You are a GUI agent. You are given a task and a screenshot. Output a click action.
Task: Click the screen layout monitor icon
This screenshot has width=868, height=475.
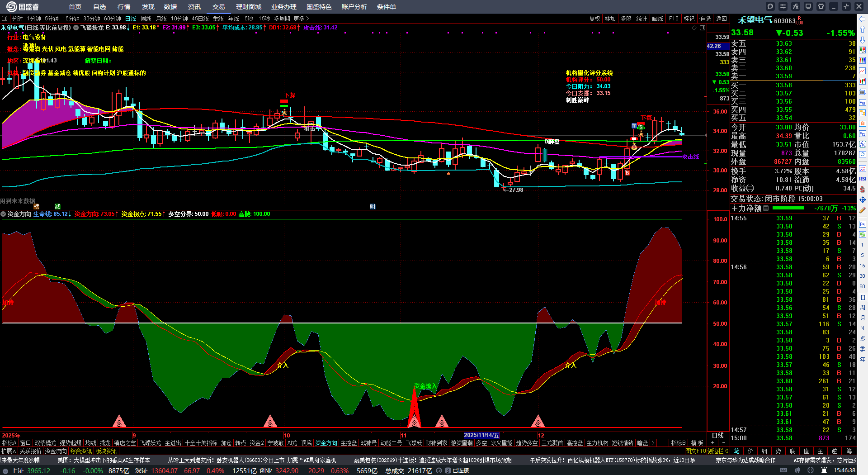[808, 6]
